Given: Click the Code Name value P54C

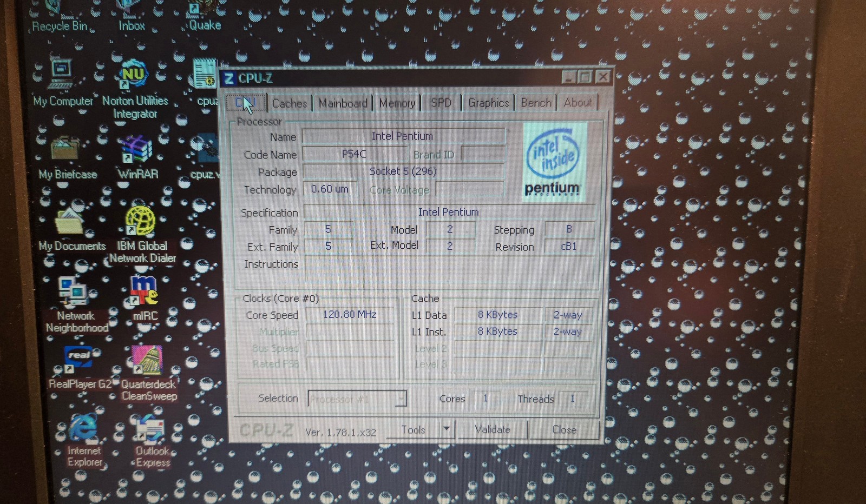Looking at the screenshot, I should (x=353, y=154).
